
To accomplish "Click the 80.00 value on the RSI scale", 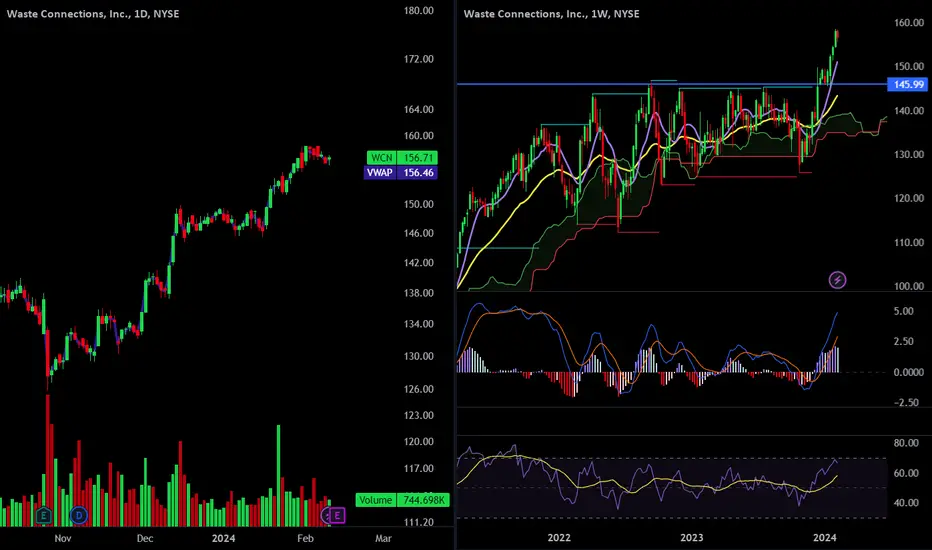I will [906, 443].
